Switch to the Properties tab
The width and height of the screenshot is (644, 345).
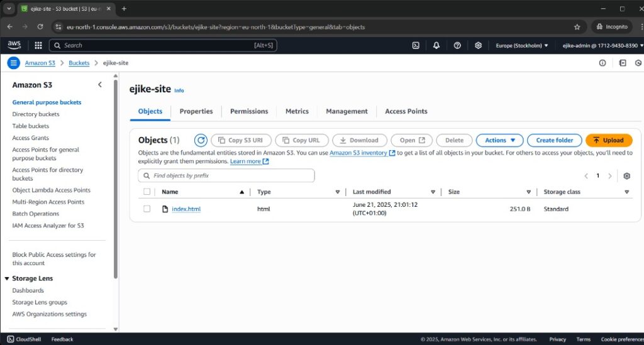pos(196,111)
